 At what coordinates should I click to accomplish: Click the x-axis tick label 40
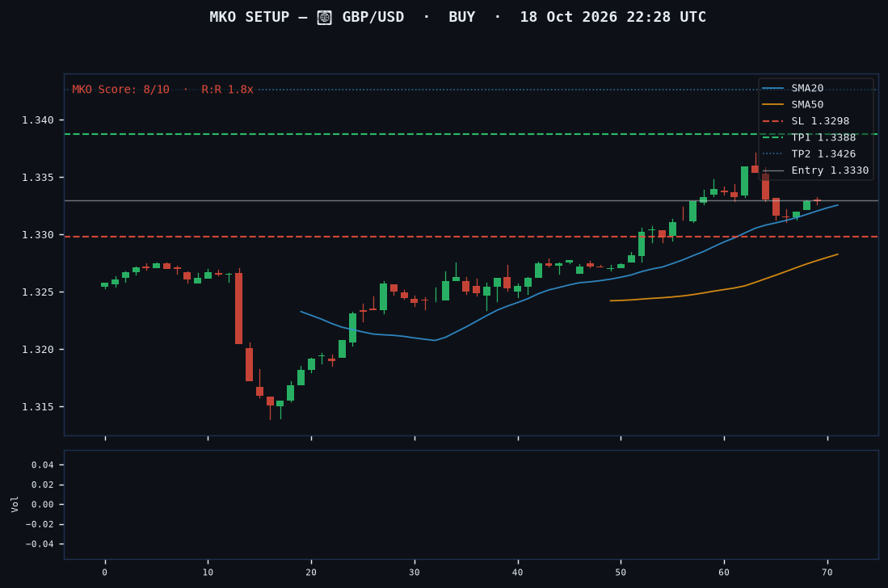coord(518,572)
